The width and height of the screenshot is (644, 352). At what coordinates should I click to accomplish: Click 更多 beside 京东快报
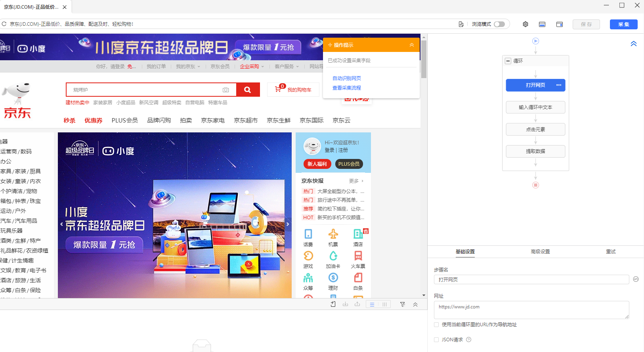point(356,181)
